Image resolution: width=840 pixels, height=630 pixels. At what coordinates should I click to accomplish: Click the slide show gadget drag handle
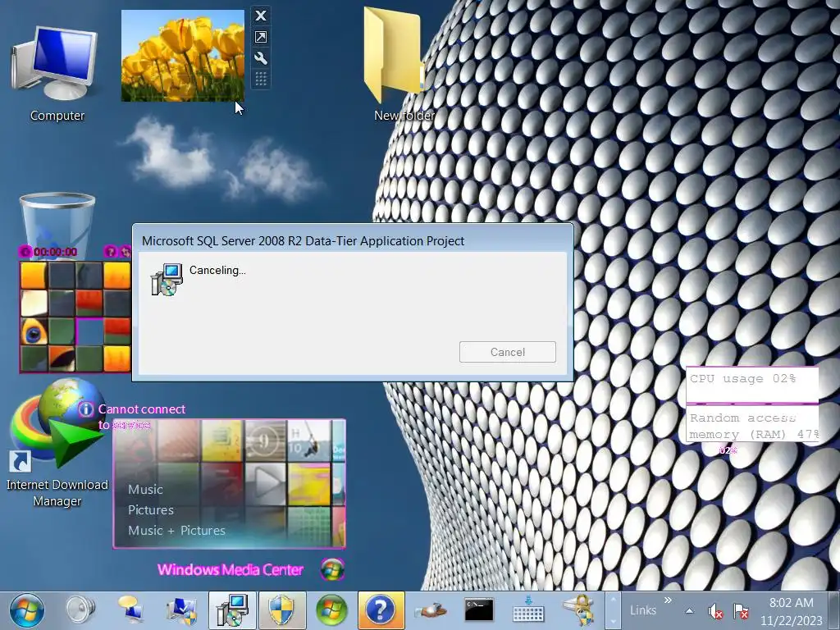[x=261, y=80]
